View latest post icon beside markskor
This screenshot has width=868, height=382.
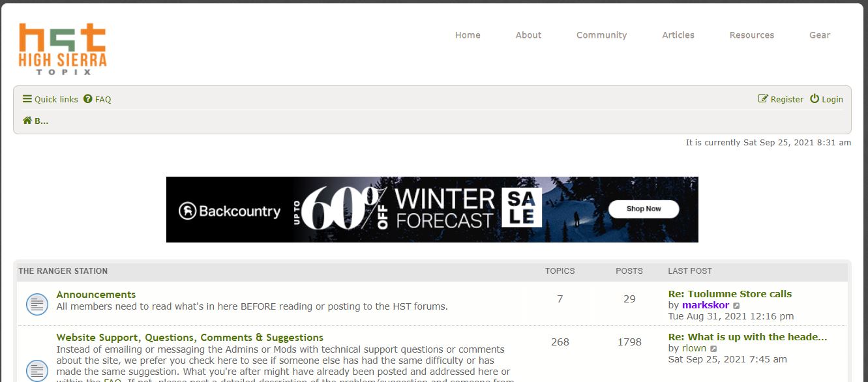pyautogui.click(x=736, y=306)
